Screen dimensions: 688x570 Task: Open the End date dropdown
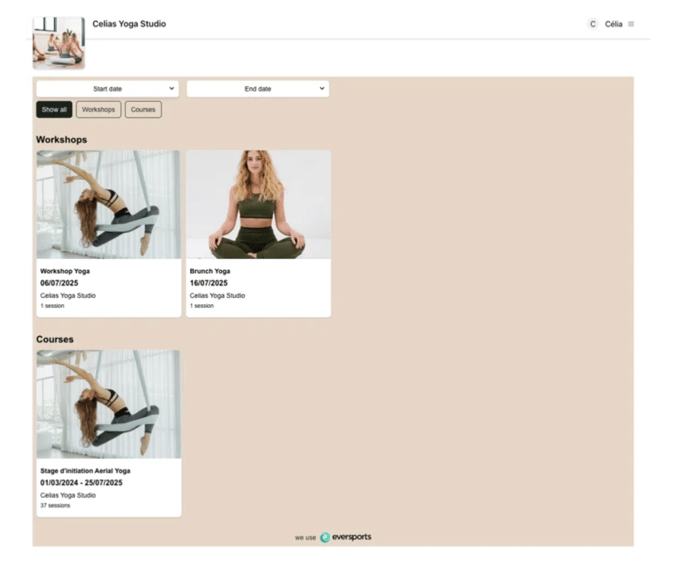coord(258,89)
